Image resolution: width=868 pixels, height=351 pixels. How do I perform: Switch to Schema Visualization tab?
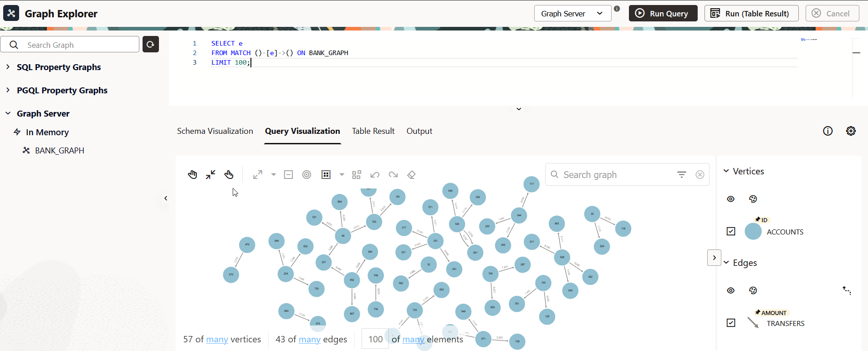point(215,131)
